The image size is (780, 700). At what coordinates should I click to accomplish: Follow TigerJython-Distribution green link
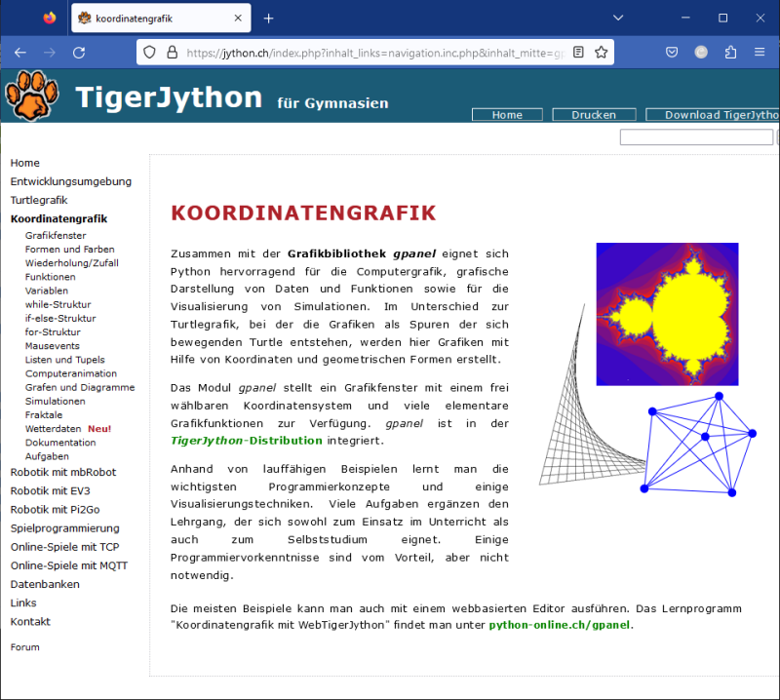247,441
